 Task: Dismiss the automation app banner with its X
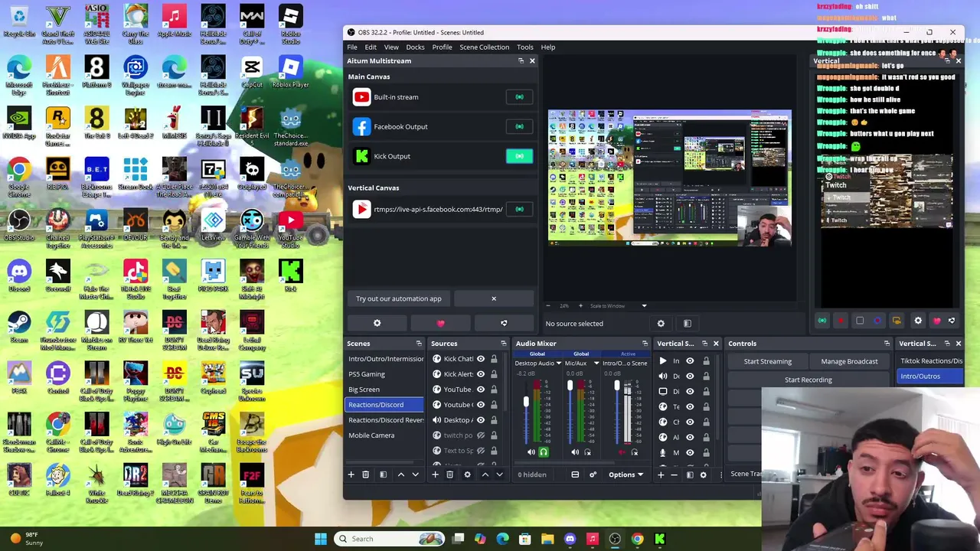coord(494,298)
